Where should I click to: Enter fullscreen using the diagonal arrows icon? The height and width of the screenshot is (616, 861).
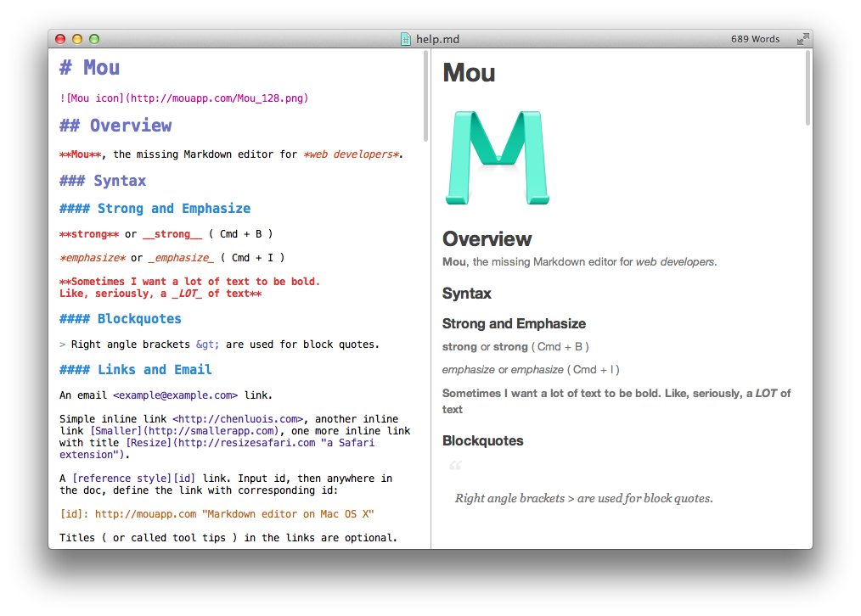(802, 38)
